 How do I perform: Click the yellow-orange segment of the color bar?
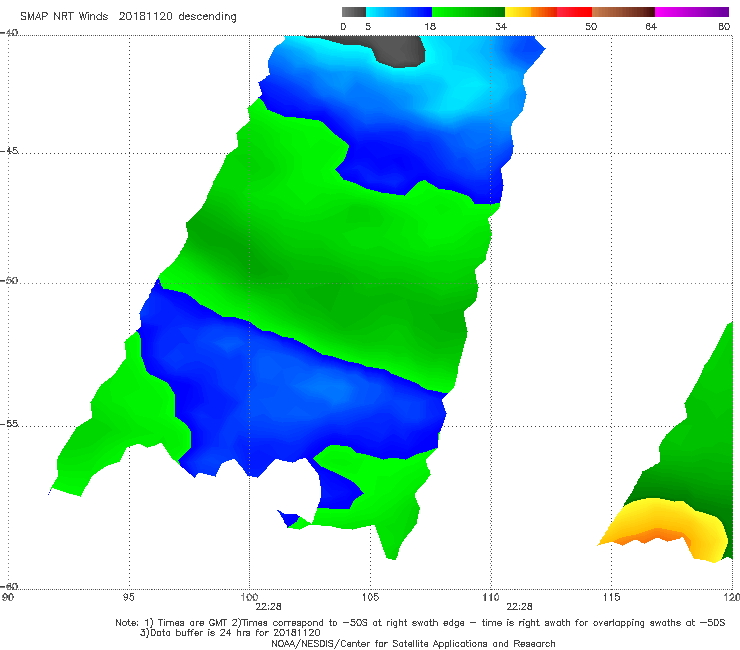(x=531, y=12)
